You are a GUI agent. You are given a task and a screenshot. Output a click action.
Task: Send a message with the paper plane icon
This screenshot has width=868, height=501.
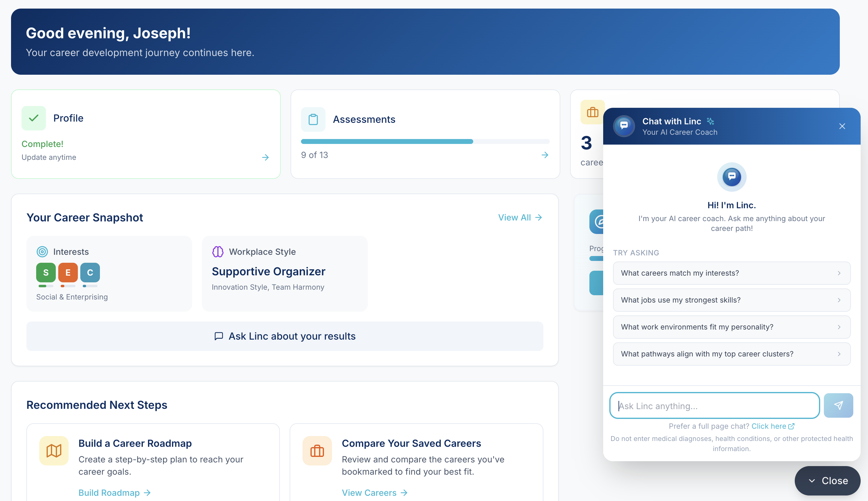[838, 405]
